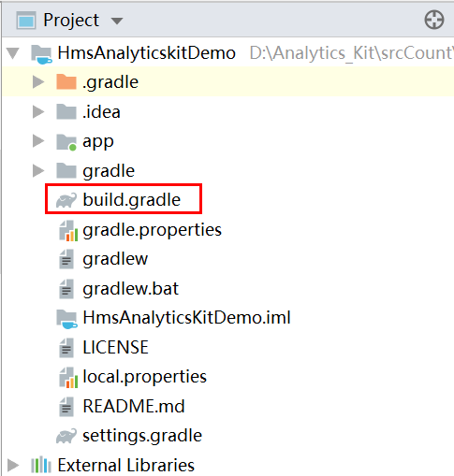Image resolution: width=454 pixels, height=476 pixels.
Task: Select the gradlew file entry
Action: pyautogui.click(x=115, y=259)
